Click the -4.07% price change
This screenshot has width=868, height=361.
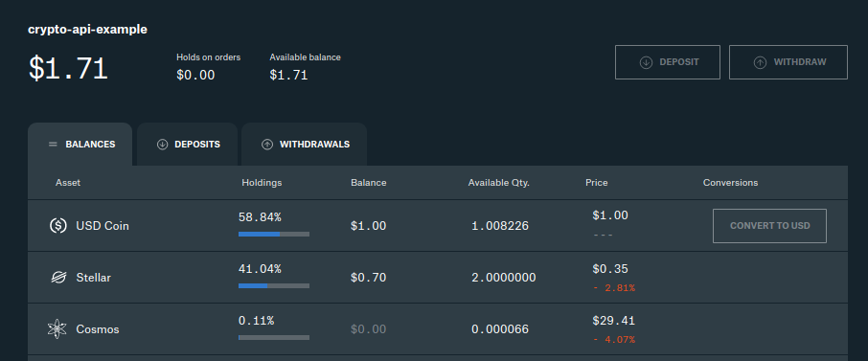(x=614, y=339)
